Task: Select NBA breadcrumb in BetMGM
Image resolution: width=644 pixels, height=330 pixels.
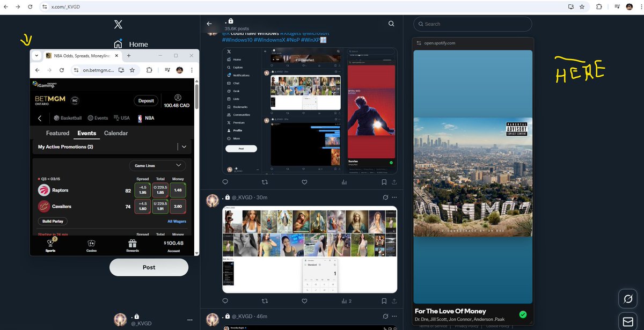Action: (145, 118)
